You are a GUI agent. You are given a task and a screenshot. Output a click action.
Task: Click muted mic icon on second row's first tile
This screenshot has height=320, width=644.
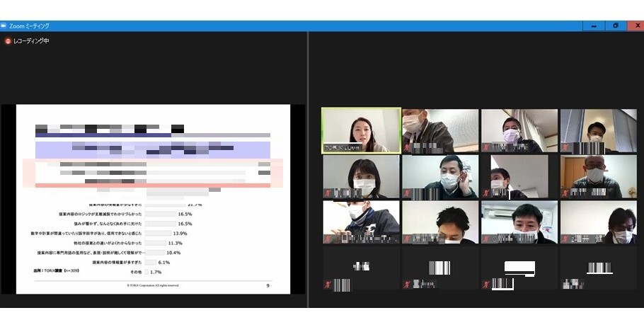coord(328,193)
